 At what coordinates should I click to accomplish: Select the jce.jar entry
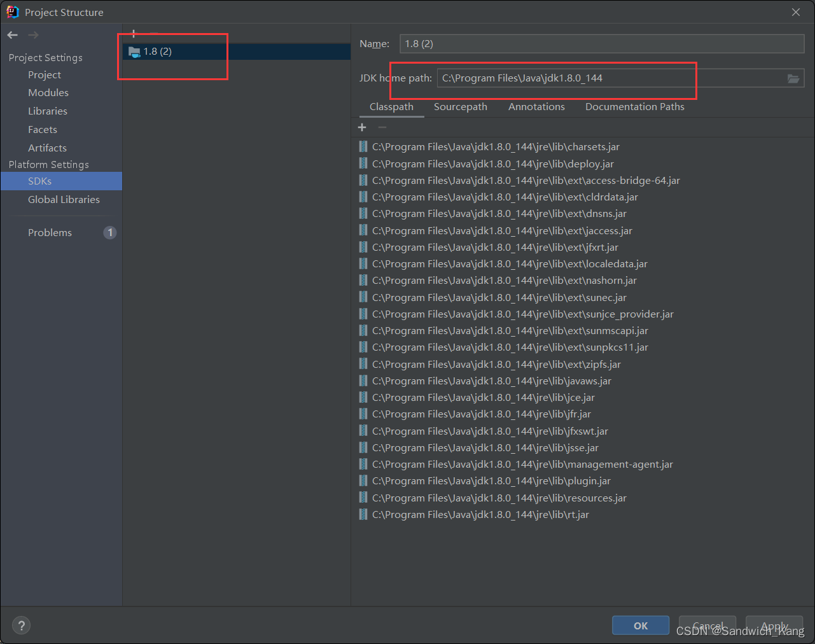point(477,398)
